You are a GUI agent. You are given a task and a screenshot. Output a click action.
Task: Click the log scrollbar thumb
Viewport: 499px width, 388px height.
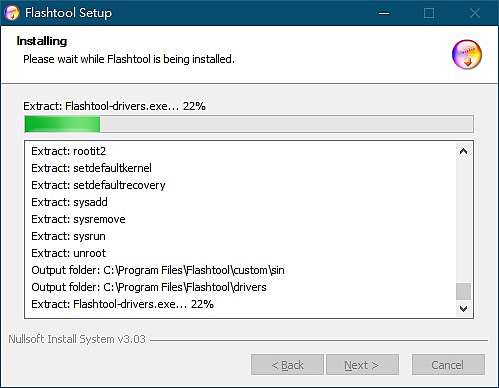[463, 292]
